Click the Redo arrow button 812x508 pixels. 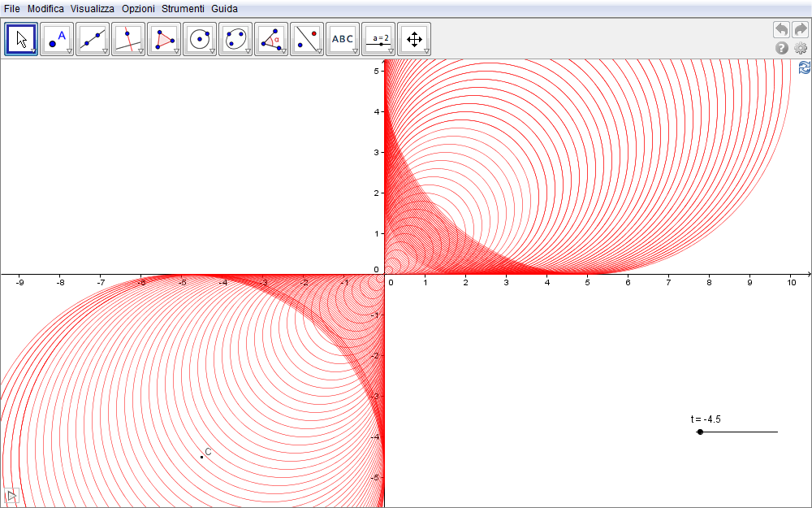click(x=801, y=29)
